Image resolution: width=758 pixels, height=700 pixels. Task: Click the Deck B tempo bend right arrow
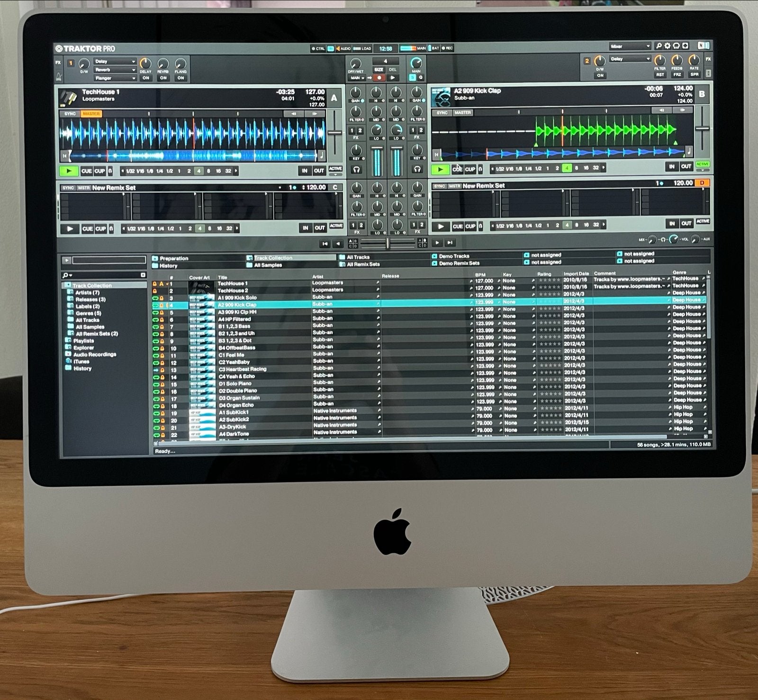click(682, 110)
